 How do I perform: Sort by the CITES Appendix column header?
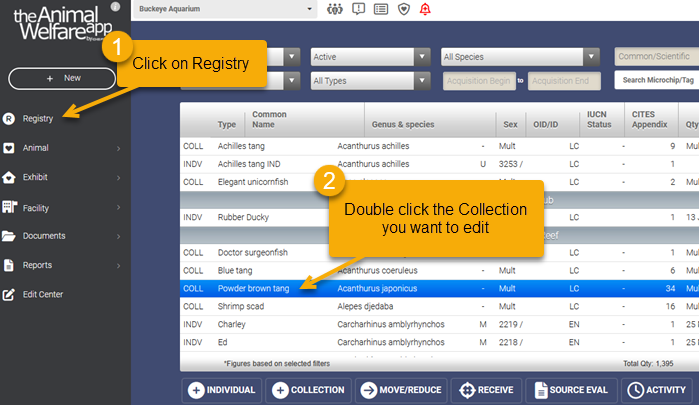click(x=649, y=120)
